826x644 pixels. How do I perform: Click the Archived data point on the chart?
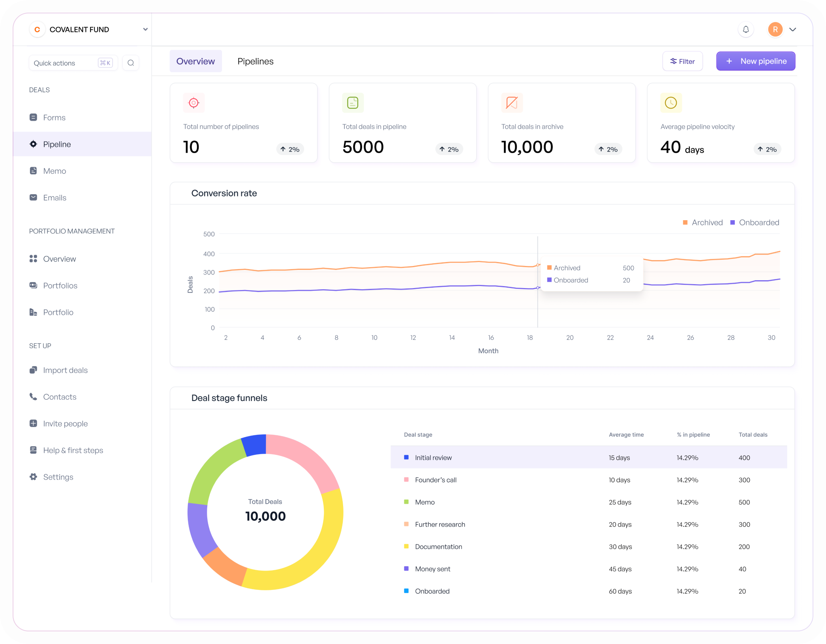538,265
